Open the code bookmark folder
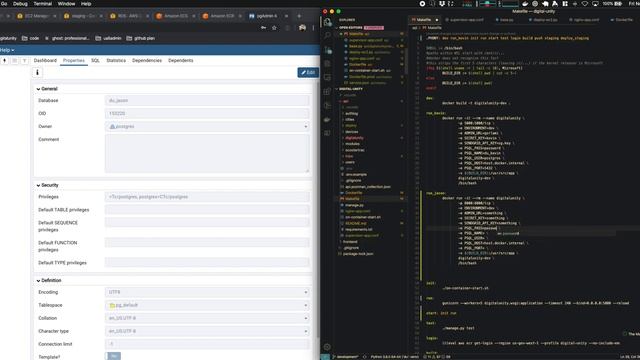This screenshot has width=640, height=360. (x=30, y=38)
